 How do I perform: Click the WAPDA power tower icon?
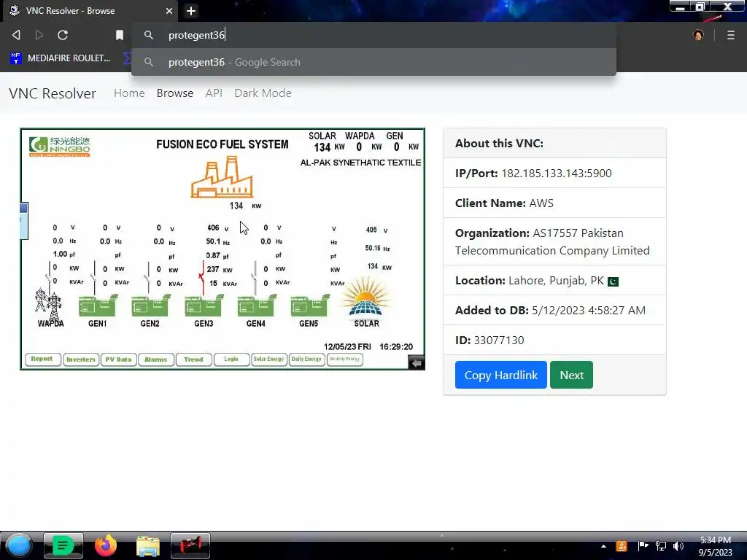pos(49,304)
